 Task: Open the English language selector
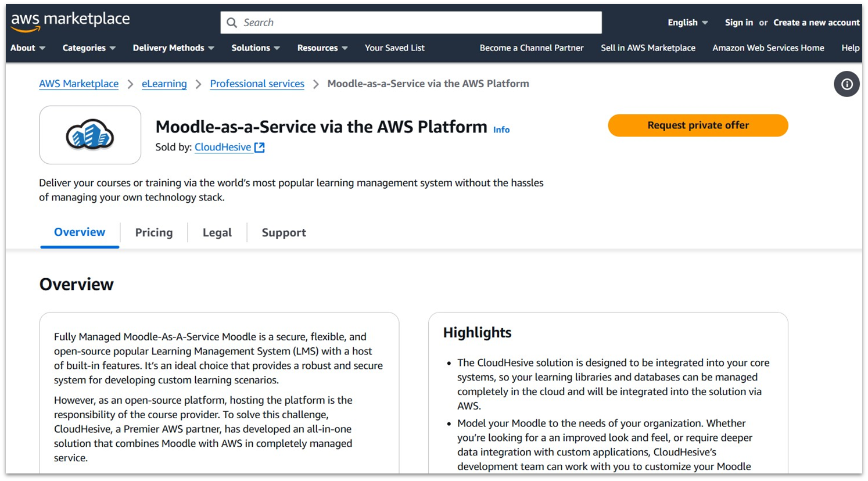click(x=688, y=23)
